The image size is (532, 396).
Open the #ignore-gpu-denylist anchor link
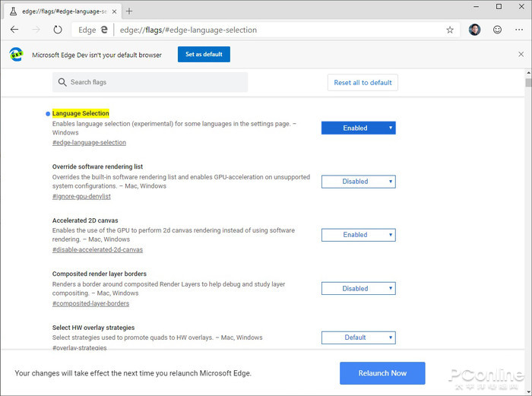[81, 196]
